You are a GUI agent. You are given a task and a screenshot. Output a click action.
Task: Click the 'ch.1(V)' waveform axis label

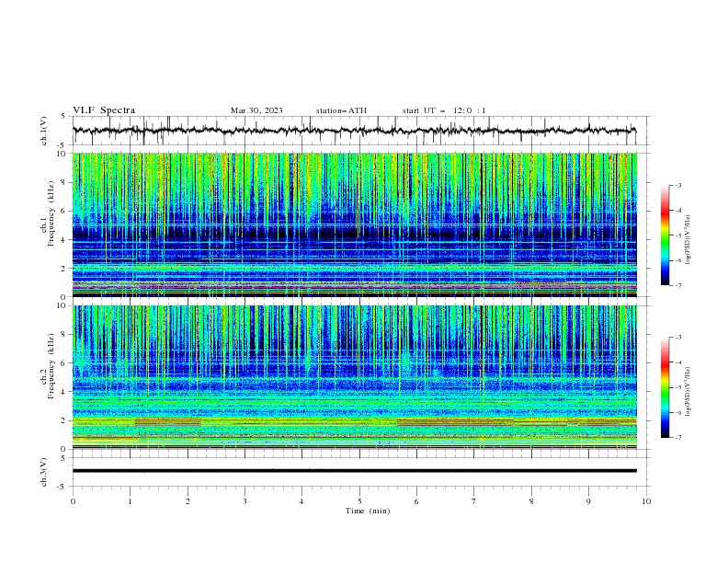pyautogui.click(x=44, y=131)
